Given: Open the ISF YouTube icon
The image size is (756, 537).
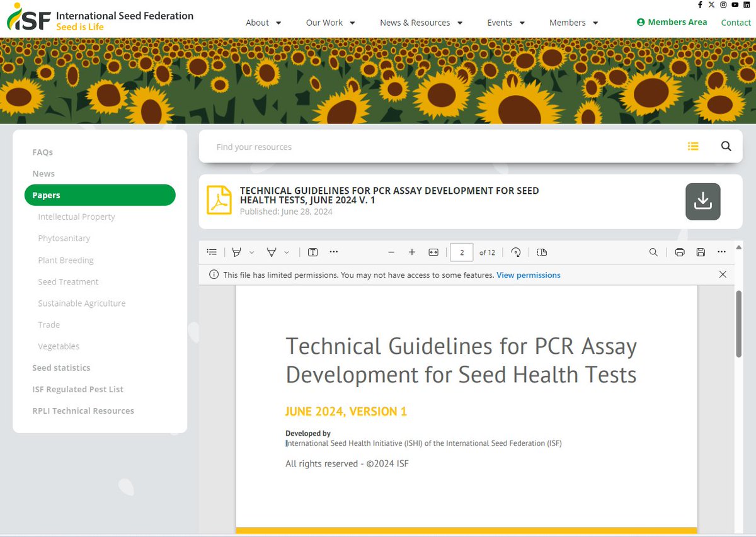Looking at the screenshot, I should tap(735, 4).
